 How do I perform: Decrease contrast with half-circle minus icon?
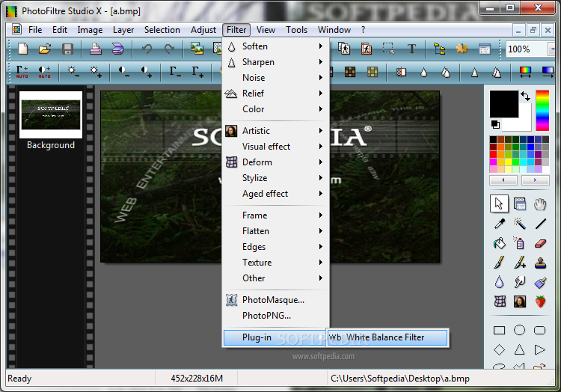pos(123,72)
